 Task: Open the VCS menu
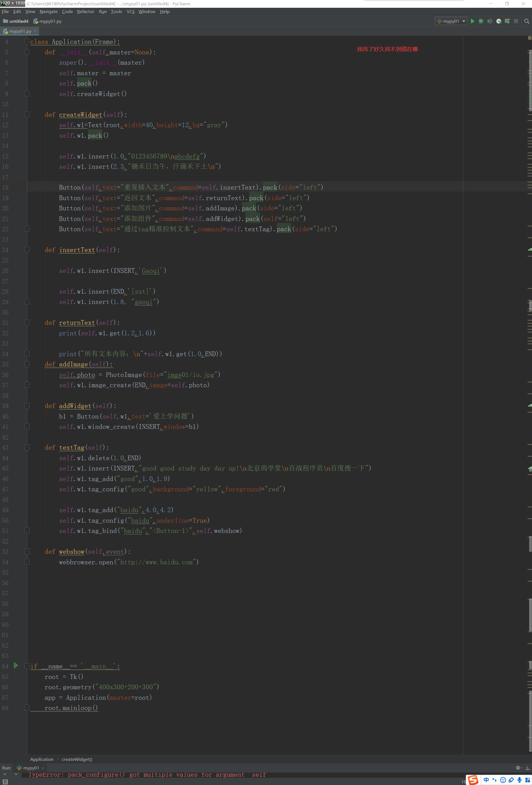(x=130, y=11)
